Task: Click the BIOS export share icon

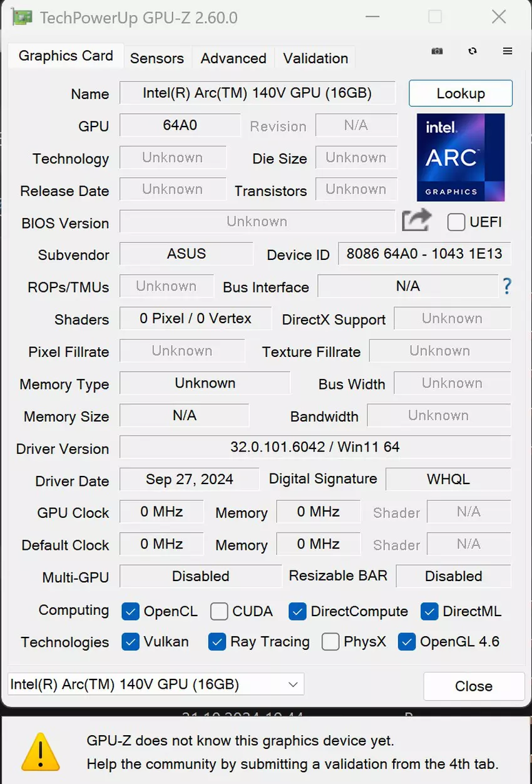Action: [x=417, y=220]
